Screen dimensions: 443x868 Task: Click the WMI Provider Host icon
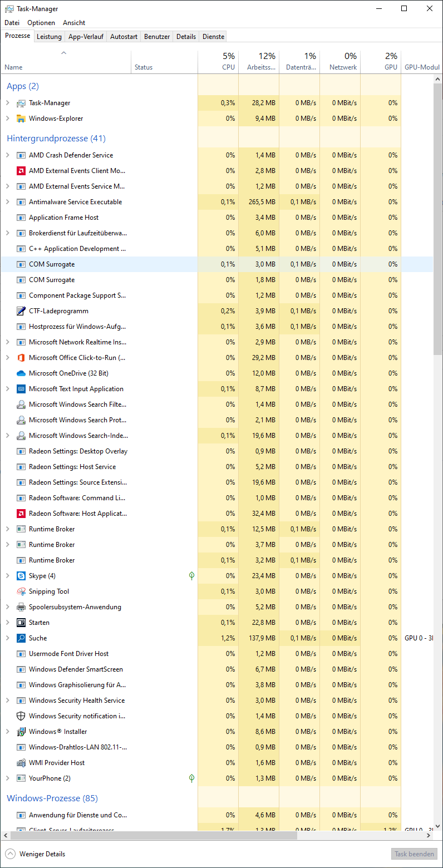click(x=21, y=763)
